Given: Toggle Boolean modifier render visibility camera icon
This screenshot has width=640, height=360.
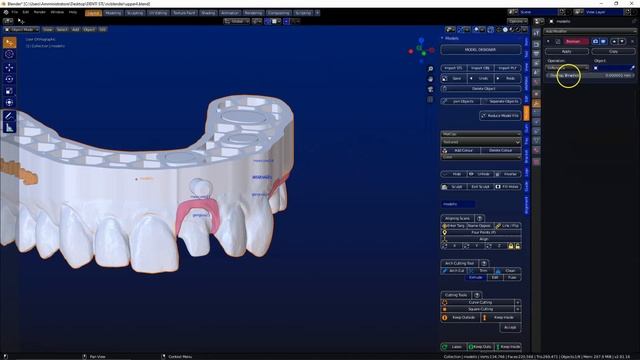Looking at the screenshot, I should 596,41.
